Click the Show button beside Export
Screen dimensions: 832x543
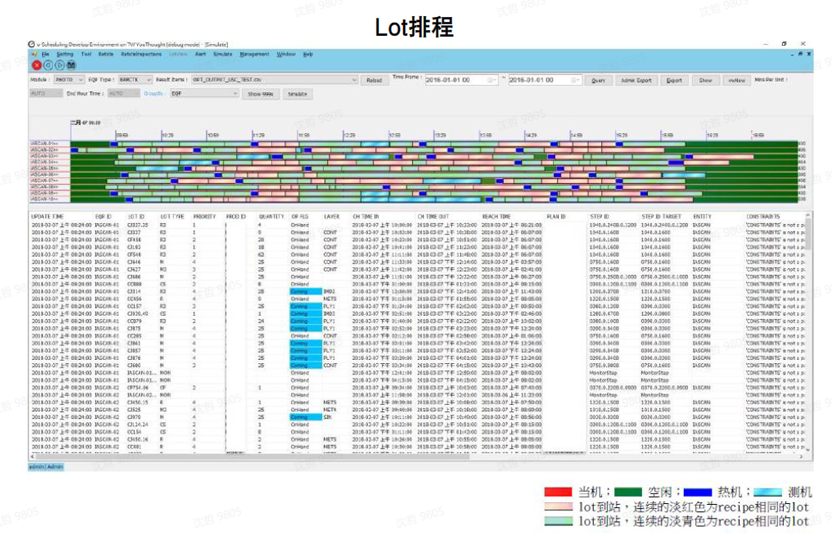(x=705, y=80)
